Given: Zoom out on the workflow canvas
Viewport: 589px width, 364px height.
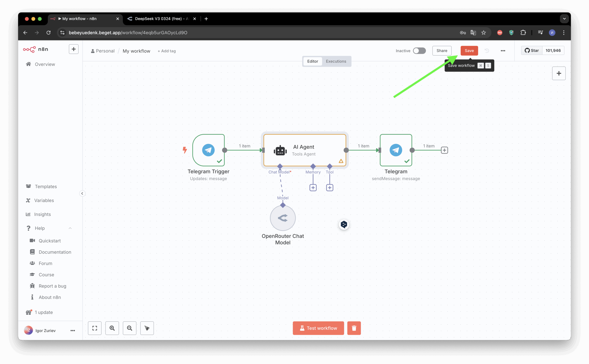Looking at the screenshot, I should (x=130, y=328).
